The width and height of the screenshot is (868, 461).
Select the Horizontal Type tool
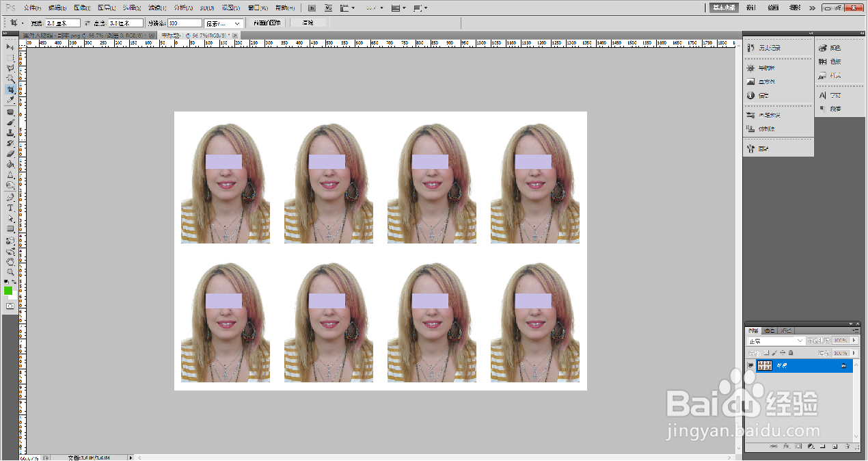click(10, 207)
